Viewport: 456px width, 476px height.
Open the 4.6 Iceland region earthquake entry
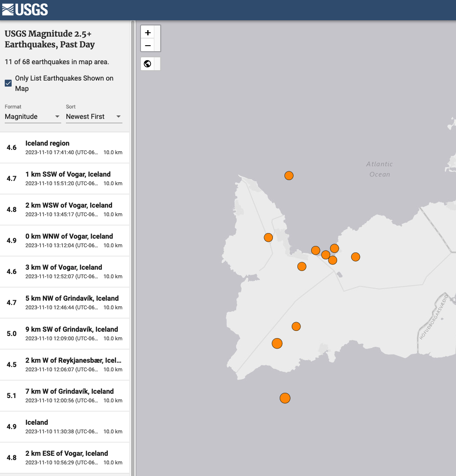tap(65, 147)
